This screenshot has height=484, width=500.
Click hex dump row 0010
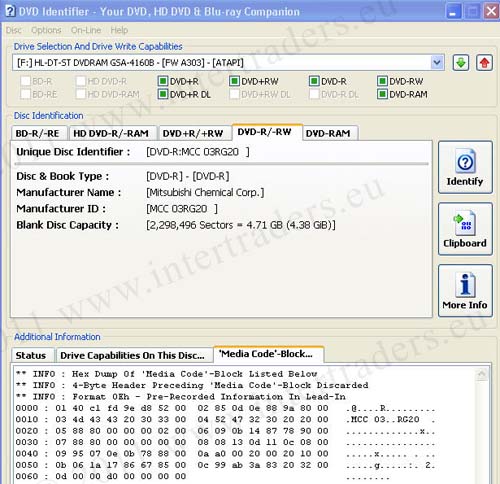(x=225, y=419)
